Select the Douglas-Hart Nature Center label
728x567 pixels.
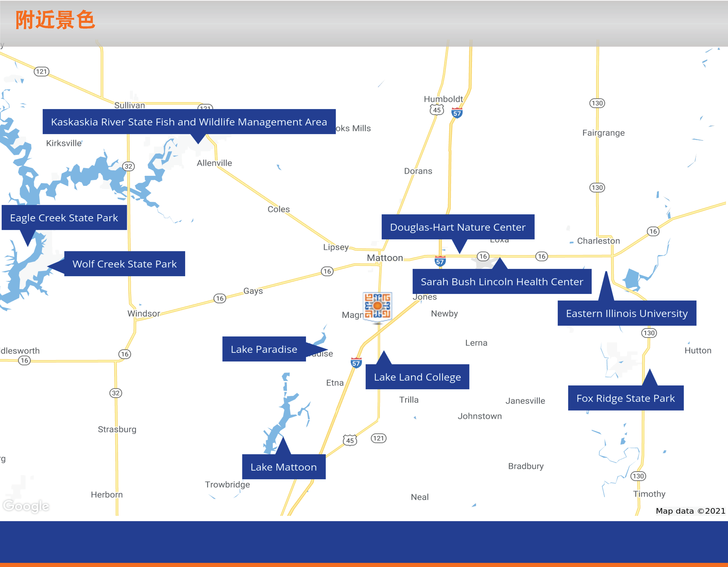[x=458, y=227]
